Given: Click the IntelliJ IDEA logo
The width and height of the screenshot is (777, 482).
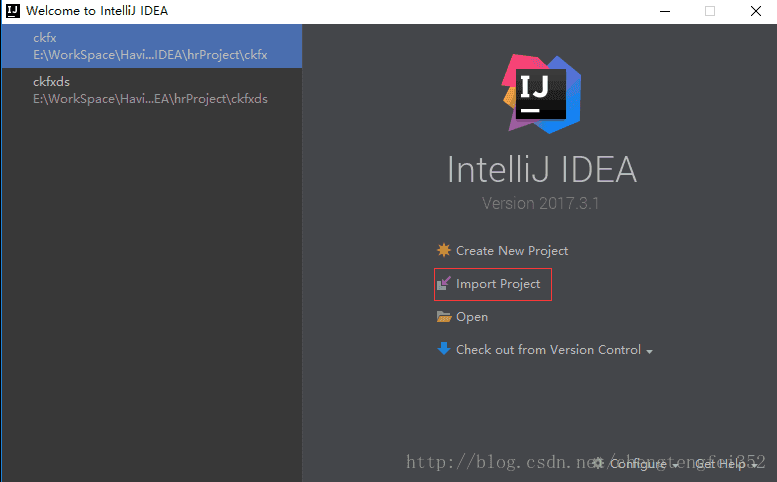Looking at the screenshot, I should (x=542, y=94).
